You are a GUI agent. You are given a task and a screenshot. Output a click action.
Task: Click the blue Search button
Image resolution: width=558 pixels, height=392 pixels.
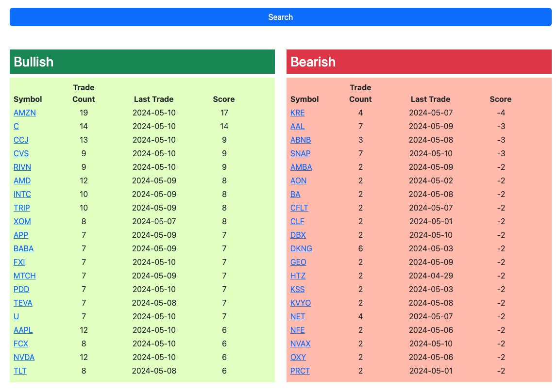280,17
